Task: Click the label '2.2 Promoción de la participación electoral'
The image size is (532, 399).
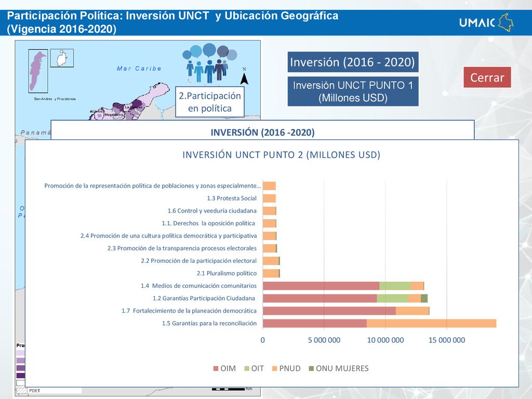Action: pyautogui.click(x=199, y=261)
